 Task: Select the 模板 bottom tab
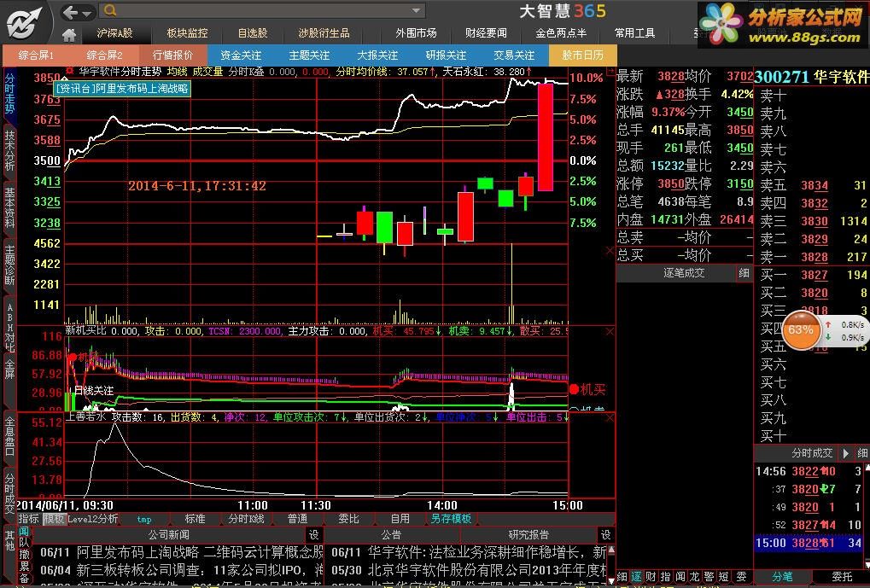55,519
